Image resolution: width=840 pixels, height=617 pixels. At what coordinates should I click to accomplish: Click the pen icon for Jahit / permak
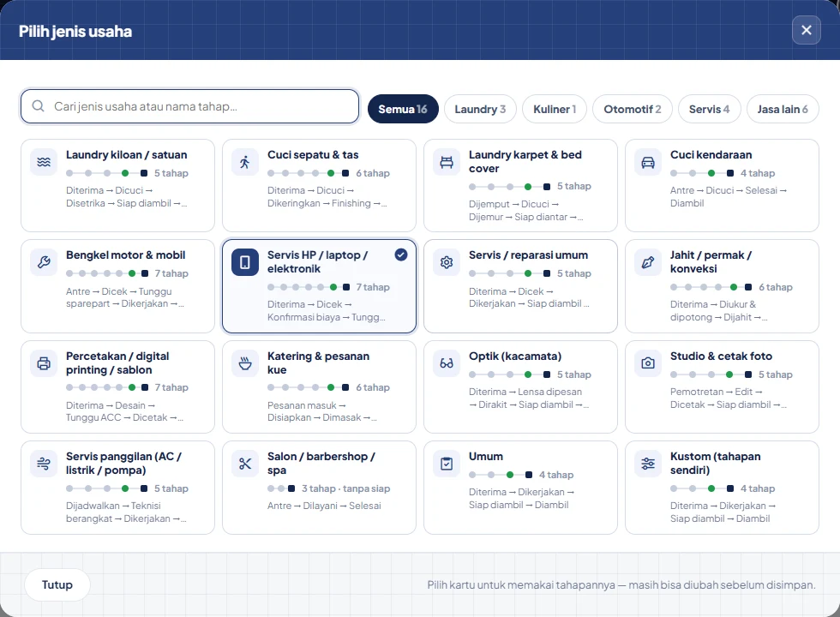click(x=648, y=262)
